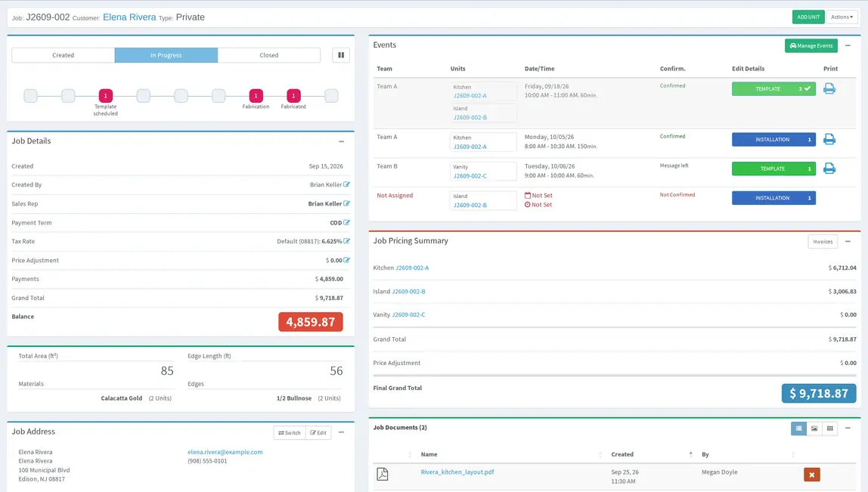This screenshot has width=868, height=492.
Task: Edit the Created By field pencil icon
Action: (346, 184)
